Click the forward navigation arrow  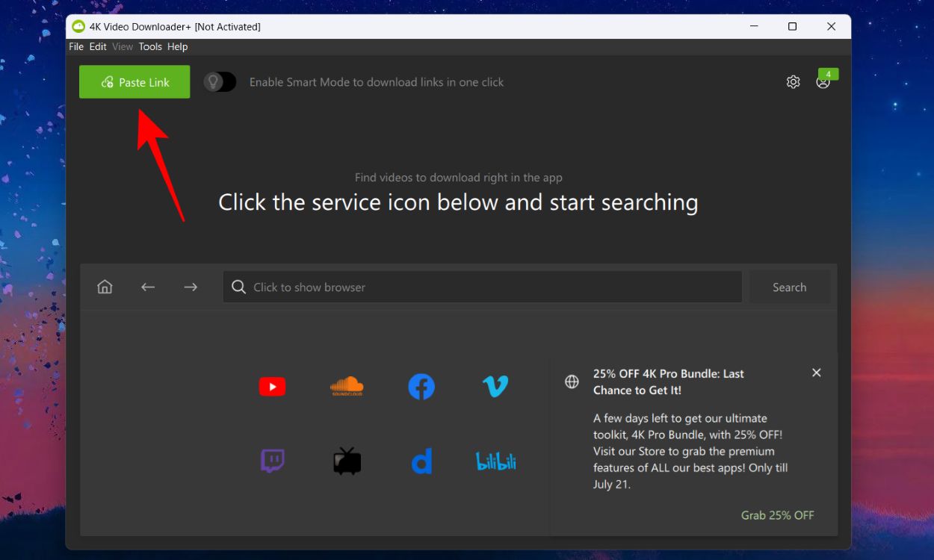click(x=190, y=286)
